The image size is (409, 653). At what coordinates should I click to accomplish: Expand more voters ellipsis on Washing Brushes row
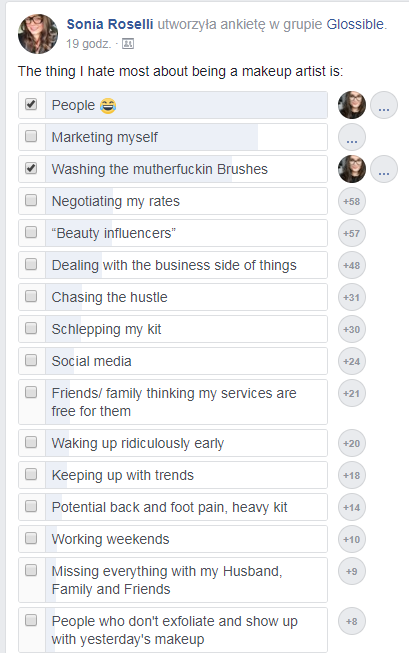pyautogui.click(x=384, y=169)
